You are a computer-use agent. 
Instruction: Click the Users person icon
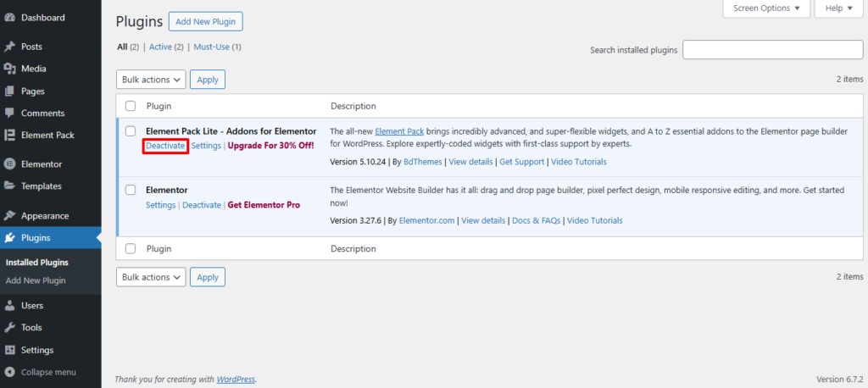coord(9,306)
